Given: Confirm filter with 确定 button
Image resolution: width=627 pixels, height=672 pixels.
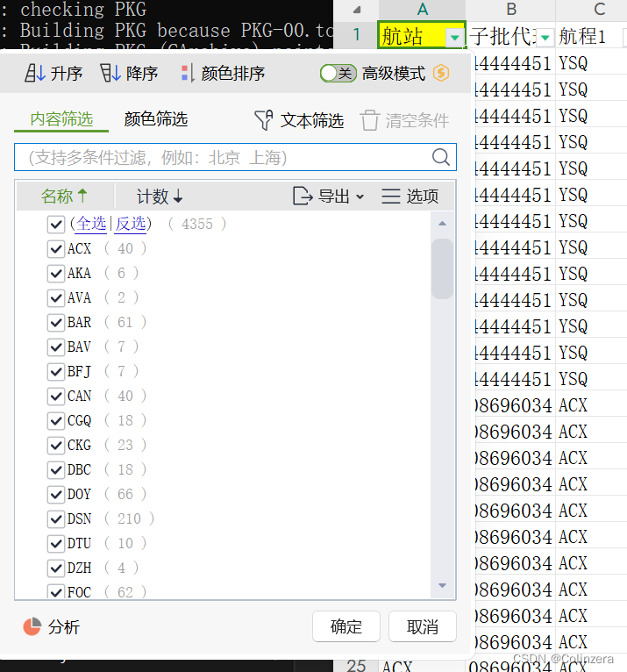Looking at the screenshot, I should coord(346,626).
